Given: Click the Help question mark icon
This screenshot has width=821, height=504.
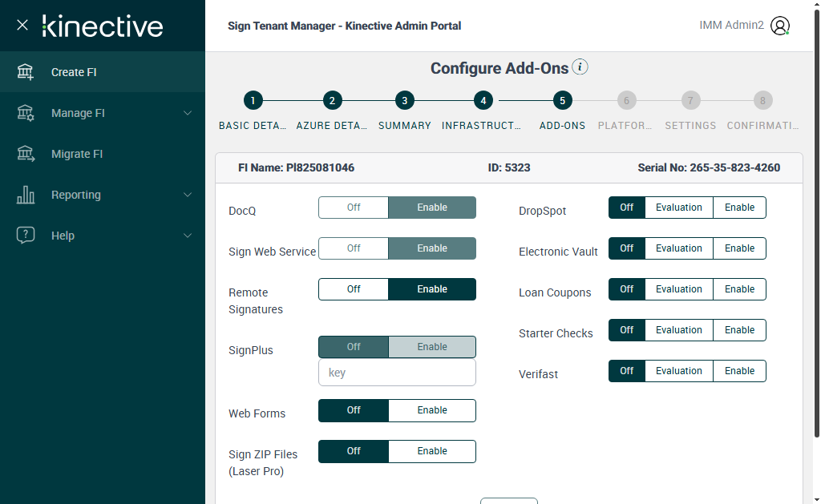Looking at the screenshot, I should click(x=25, y=235).
